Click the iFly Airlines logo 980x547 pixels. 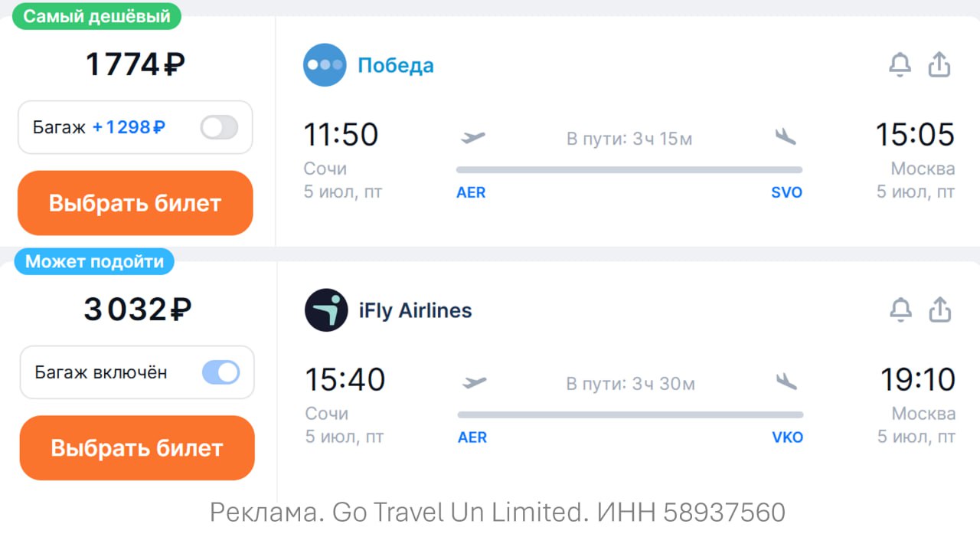326,310
